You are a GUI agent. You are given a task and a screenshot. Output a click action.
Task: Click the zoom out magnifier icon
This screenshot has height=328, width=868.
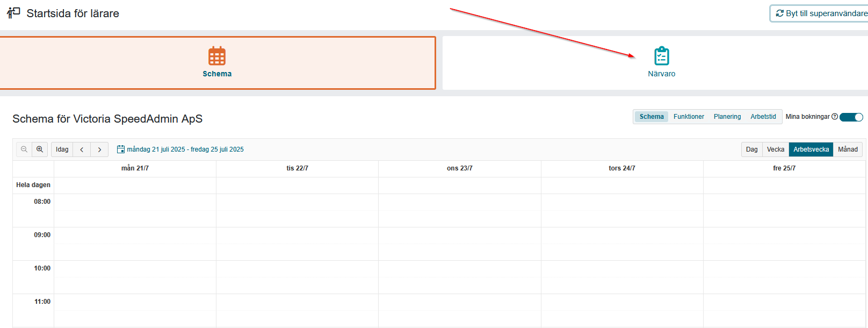click(x=24, y=149)
